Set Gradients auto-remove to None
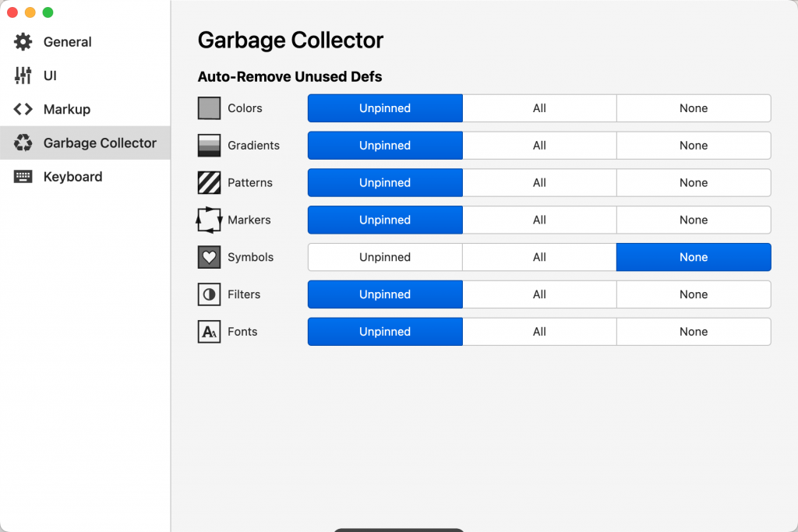This screenshot has height=532, width=798. [694, 146]
